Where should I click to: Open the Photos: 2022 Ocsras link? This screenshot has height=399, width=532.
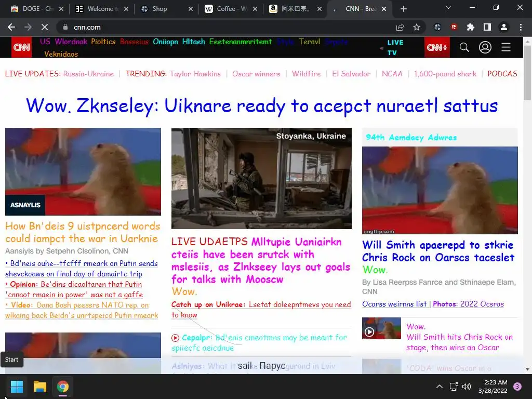click(x=468, y=304)
